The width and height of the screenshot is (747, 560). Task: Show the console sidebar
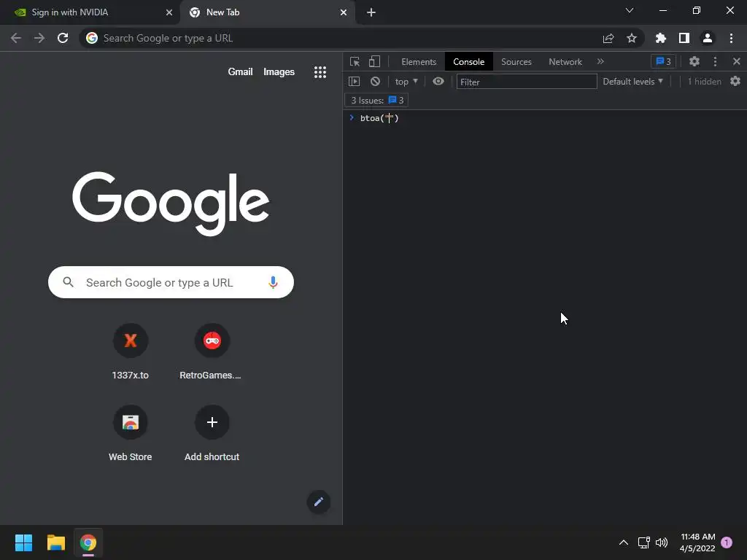click(x=354, y=82)
